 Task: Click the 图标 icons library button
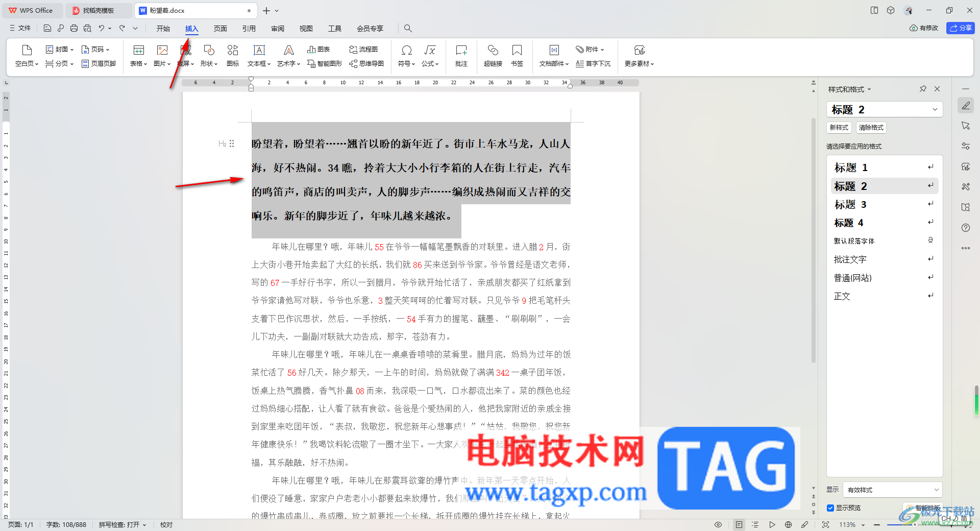233,56
